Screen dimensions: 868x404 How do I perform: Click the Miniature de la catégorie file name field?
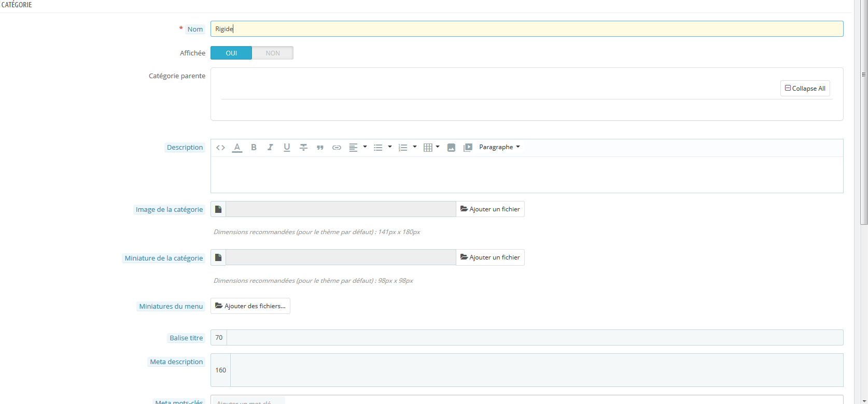tap(341, 257)
